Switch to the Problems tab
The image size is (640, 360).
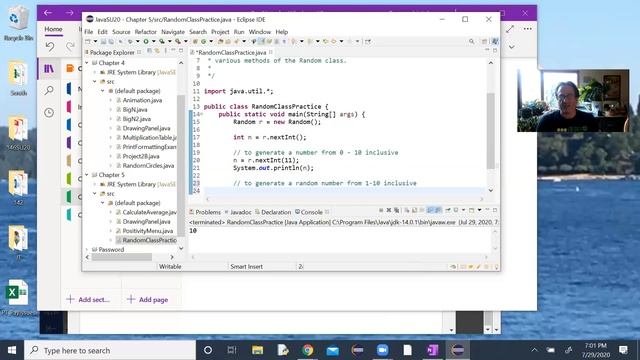205,212
